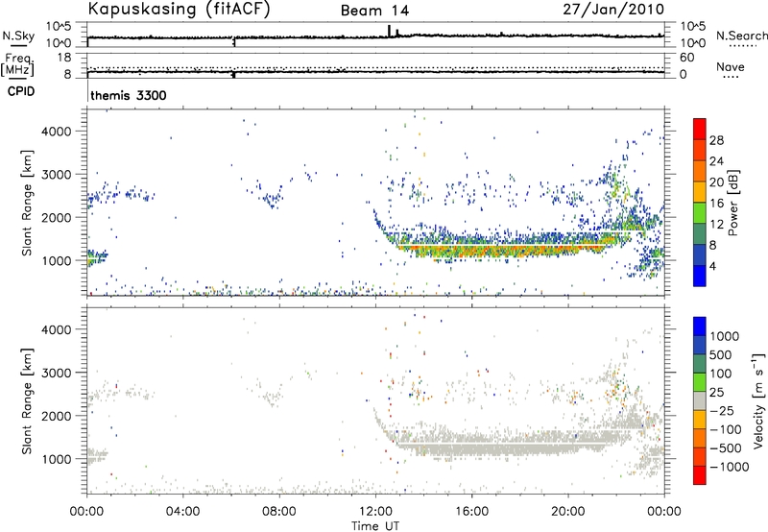The height and width of the screenshot is (532, 768).
Task: Click 2000 on the power panel range axis
Action: 57,217
